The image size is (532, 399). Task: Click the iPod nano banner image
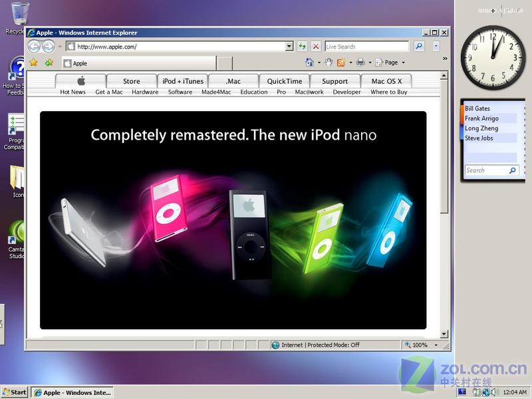233,220
